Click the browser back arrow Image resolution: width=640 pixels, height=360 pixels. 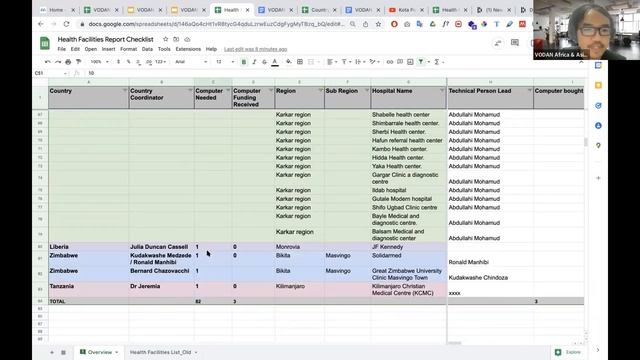pos(41,24)
